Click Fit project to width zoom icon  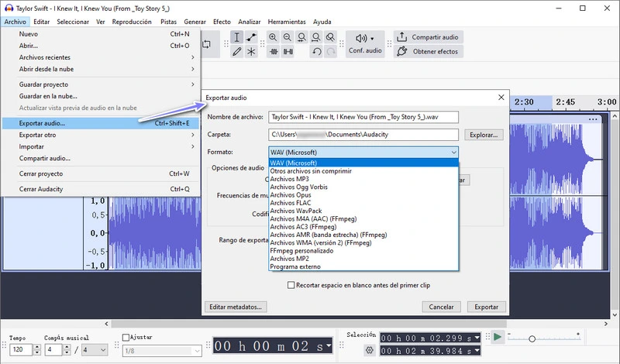[x=316, y=37]
